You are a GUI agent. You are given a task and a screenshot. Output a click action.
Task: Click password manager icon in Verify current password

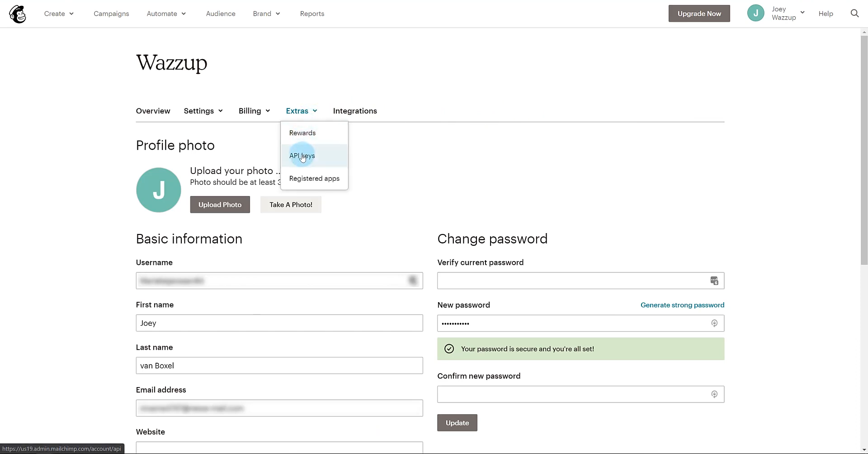(714, 281)
